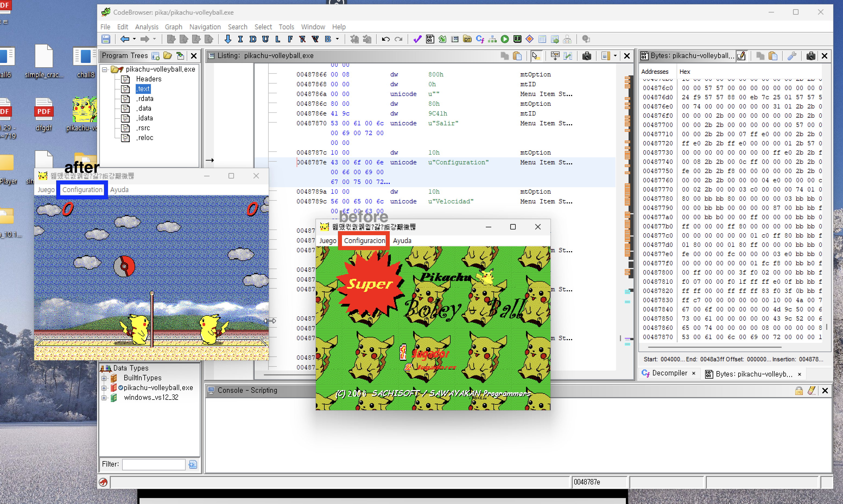The width and height of the screenshot is (843, 504).
Task: Open the Analysis menu
Action: [147, 27]
